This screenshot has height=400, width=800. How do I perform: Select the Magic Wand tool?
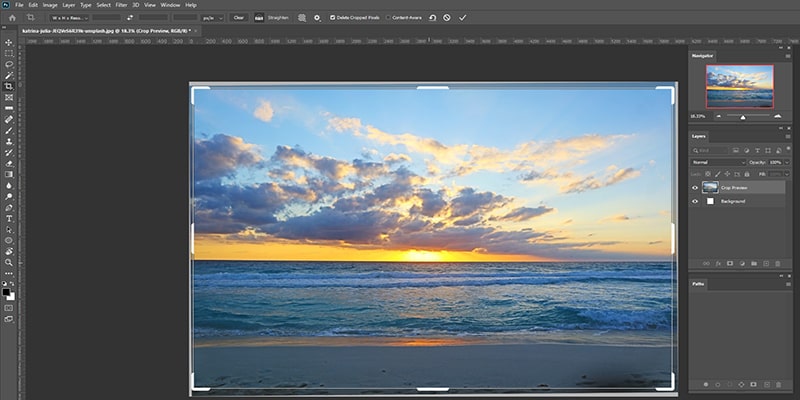pos(9,76)
